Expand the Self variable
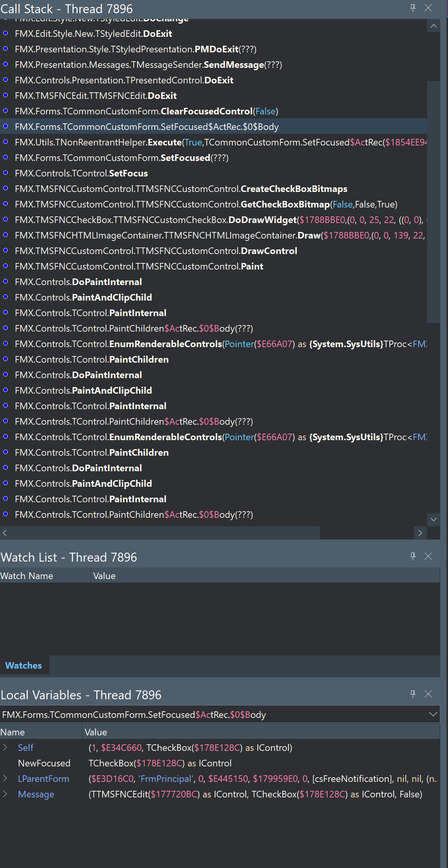The width and height of the screenshot is (448, 868). [x=5, y=747]
